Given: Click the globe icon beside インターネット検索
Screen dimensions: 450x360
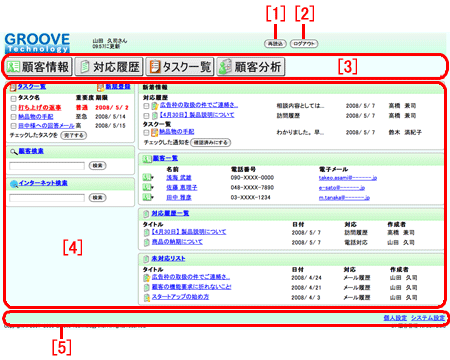Looking at the screenshot, I should coord(14,184).
